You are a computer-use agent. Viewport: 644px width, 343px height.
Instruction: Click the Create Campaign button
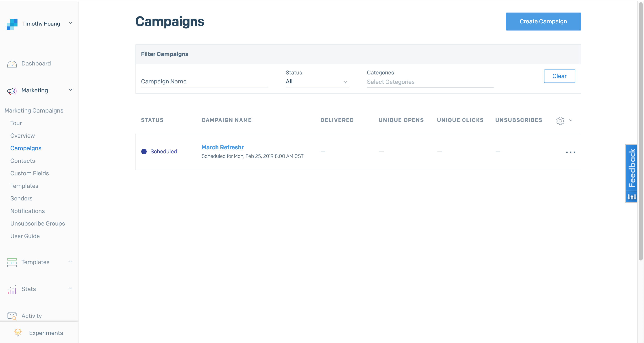(x=543, y=22)
